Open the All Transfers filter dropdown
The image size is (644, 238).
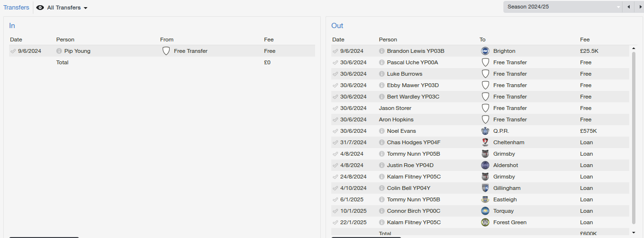point(67,8)
